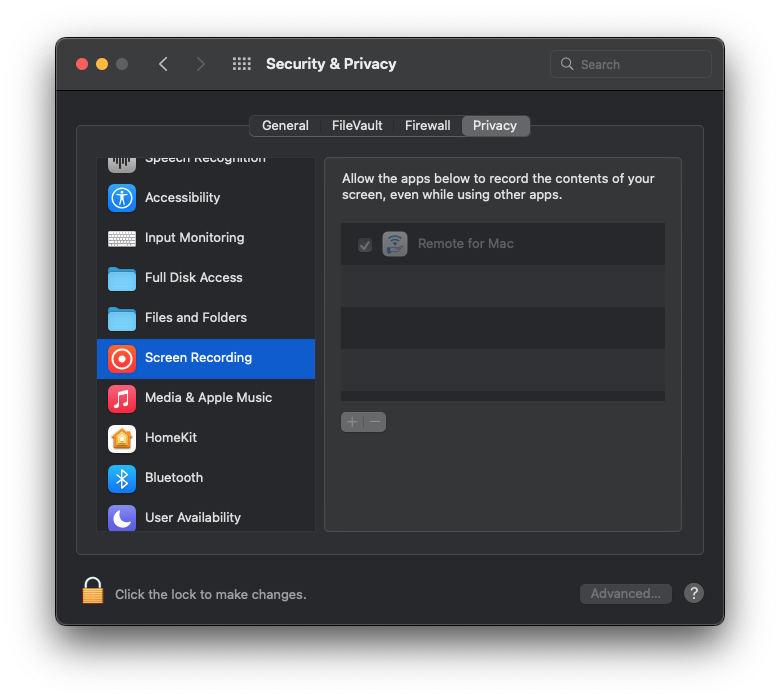Select the HomeKit house icon
The width and height of the screenshot is (780, 699).
tap(122, 438)
